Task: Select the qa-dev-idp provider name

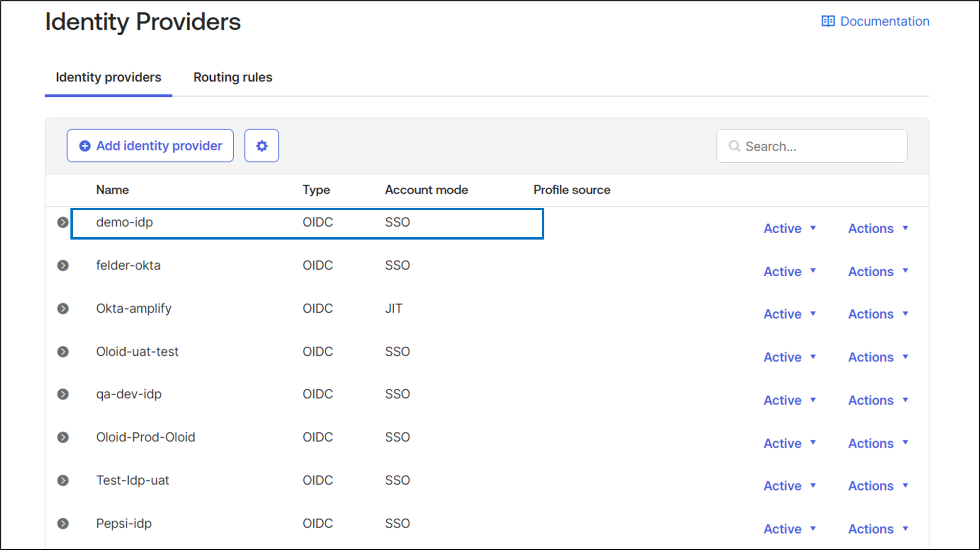Action: pos(129,394)
